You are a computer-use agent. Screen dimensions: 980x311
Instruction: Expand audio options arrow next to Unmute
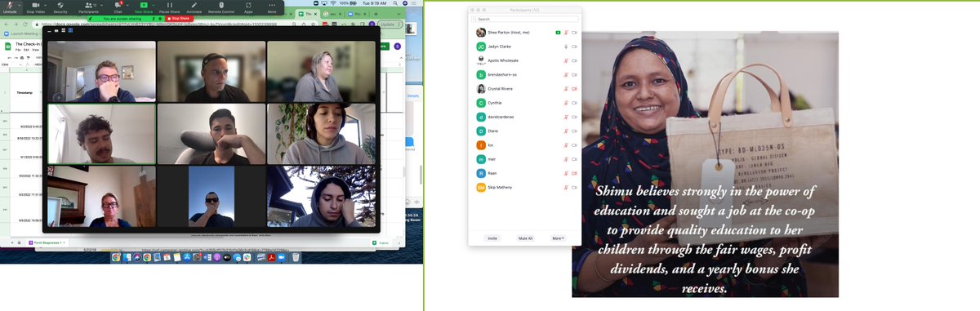(x=20, y=4)
